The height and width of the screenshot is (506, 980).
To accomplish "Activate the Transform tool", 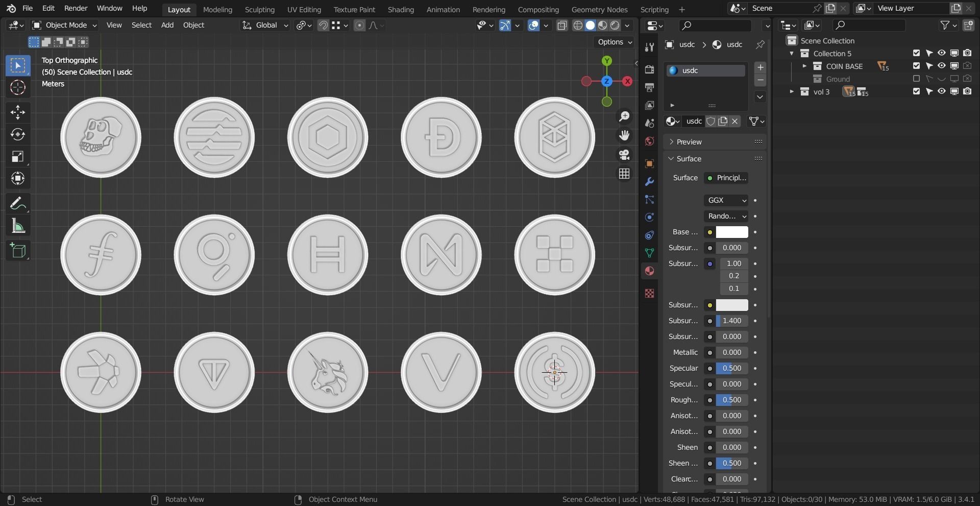I will tap(18, 178).
